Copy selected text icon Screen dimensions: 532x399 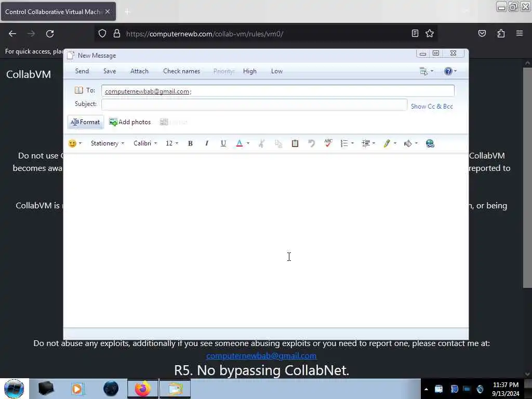point(278,143)
